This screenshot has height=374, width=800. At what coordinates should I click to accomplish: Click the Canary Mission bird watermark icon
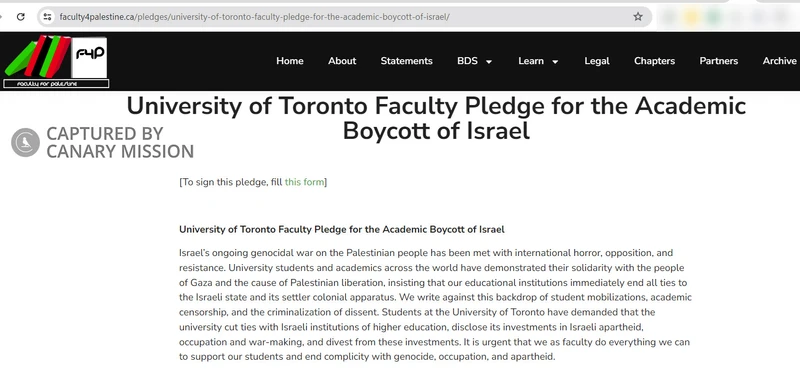point(26,142)
